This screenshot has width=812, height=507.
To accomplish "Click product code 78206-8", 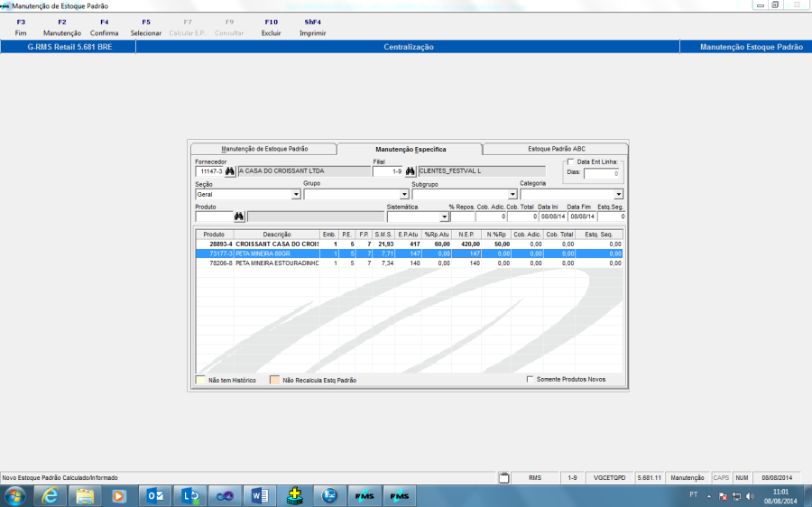I will click(221, 263).
